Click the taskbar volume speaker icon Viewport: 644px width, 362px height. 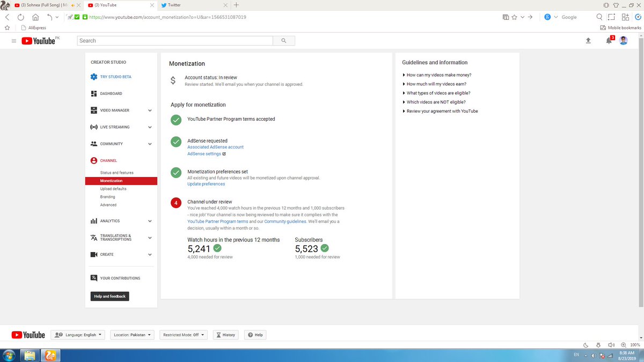pyautogui.click(x=594, y=356)
